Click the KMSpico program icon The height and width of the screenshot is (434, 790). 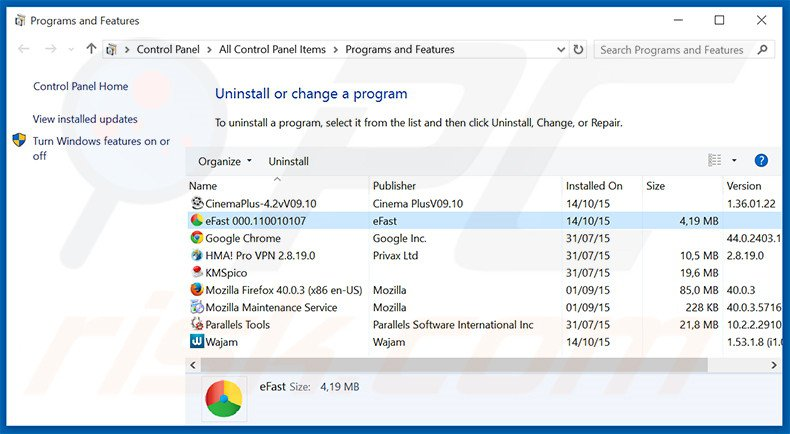click(x=197, y=273)
